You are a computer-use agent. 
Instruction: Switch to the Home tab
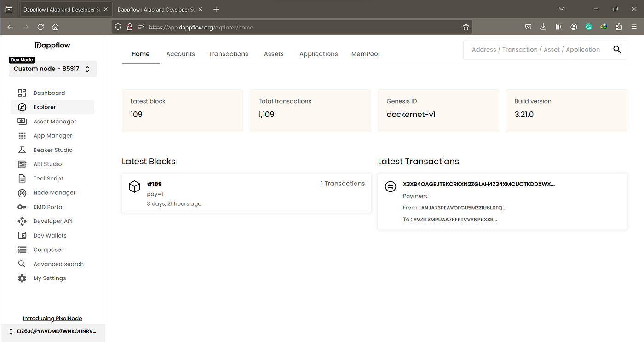click(x=140, y=54)
